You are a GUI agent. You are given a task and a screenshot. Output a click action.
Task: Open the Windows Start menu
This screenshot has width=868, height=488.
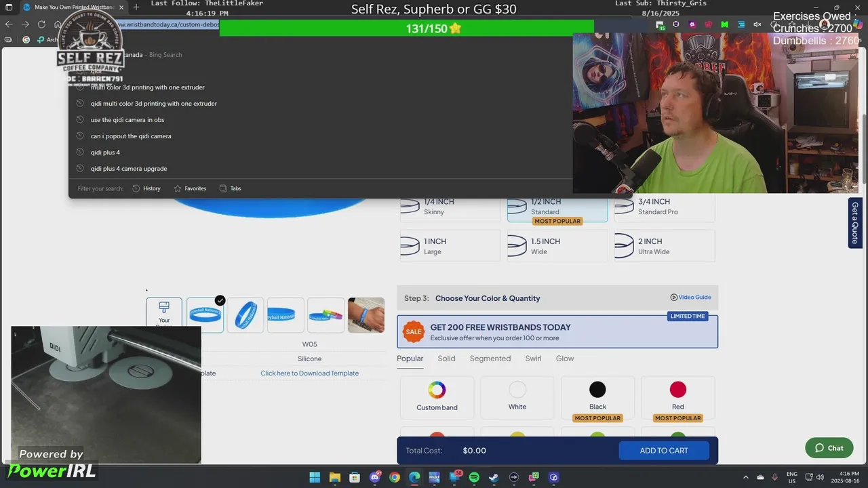pos(315,477)
